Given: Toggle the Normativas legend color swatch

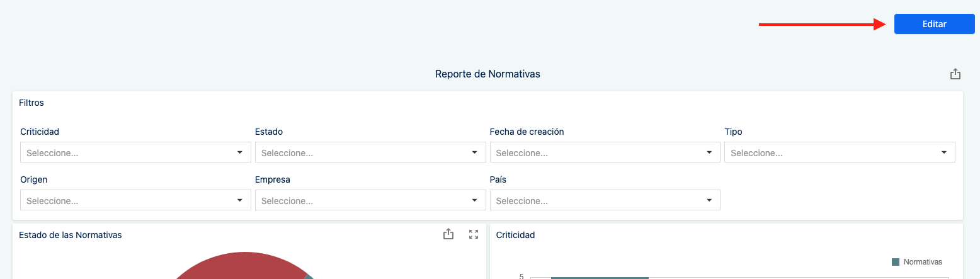Looking at the screenshot, I should pos(896,262).
